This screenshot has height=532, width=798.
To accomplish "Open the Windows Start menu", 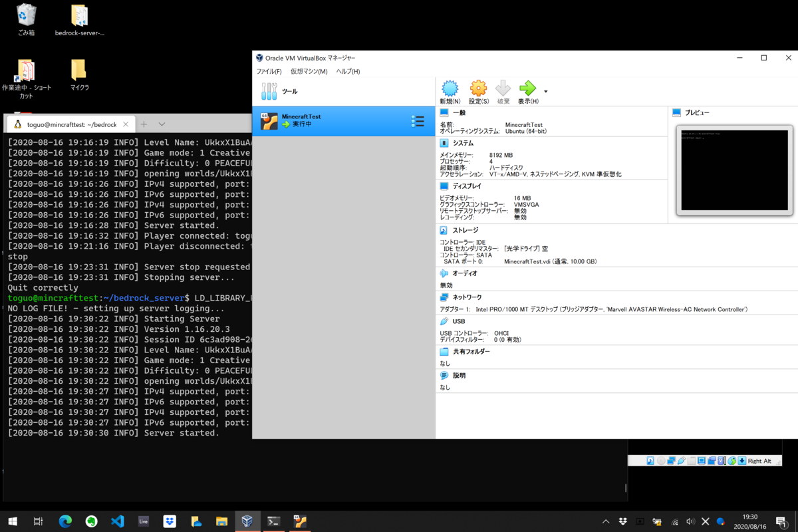I will (13, 522).
